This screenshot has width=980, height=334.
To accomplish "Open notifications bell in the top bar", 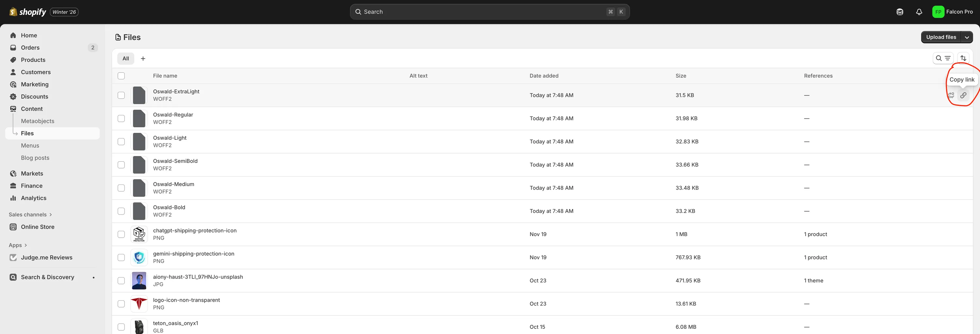I will tap(919, 11).
